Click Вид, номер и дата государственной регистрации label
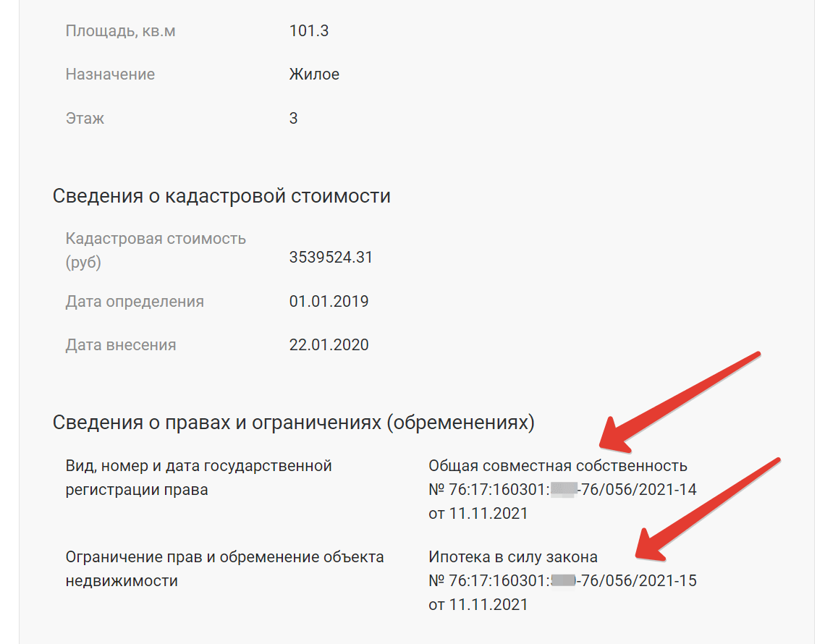 coord(199,478)
